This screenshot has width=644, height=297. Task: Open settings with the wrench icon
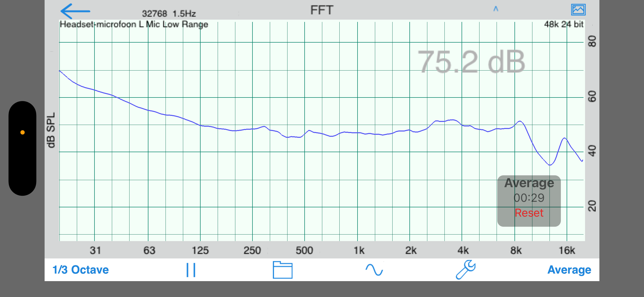click(x=466, y=270)
